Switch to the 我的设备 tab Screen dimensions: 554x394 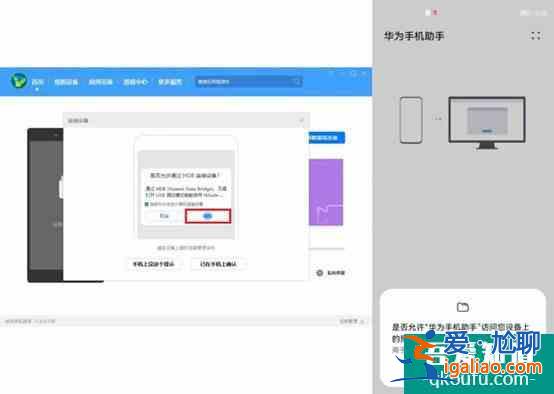click(66, 82)
